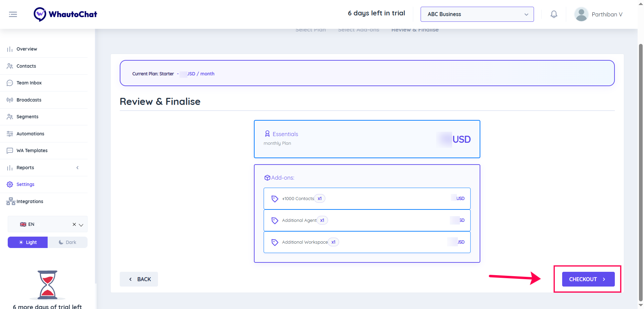This screenshot has width=644, height=309.
Task: Click the hamburger menu icon
Action: pos(13,14)
